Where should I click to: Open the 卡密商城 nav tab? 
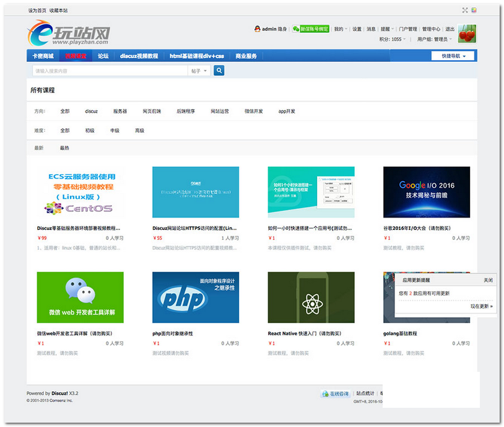point(43,56)
